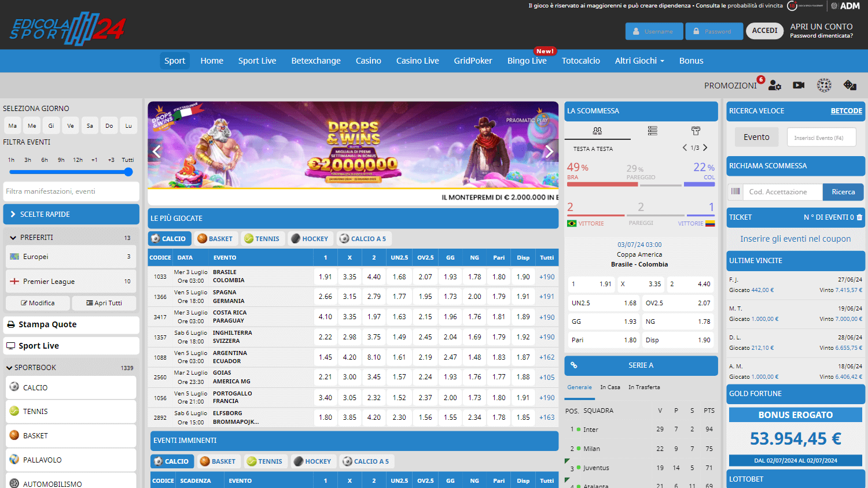Image resolution: width=868 pixels, height=488 pixels.
Task: Open Basket in Sportbook list
Action: pyautogui.click(x=71, y=436)
